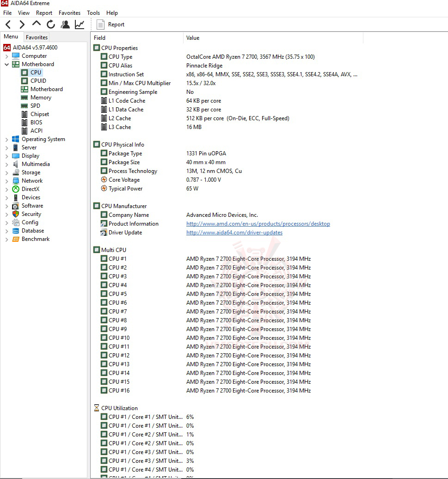
Task: Expand the Benchmark tree node
Action: [x=7, y=239]
